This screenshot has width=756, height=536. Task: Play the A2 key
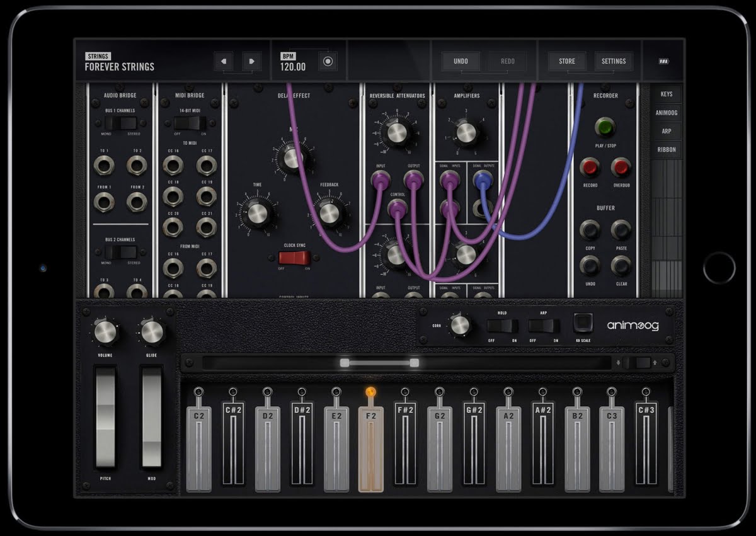508,448
